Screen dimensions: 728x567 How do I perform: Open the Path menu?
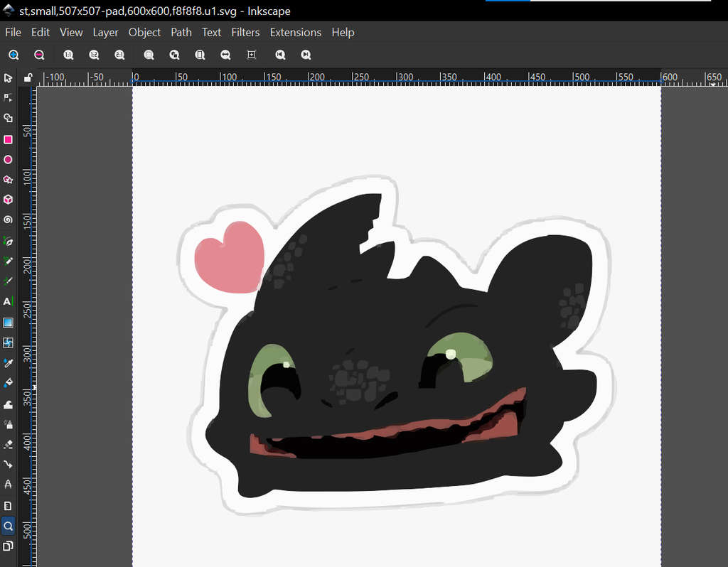click(x=181, y=33)
